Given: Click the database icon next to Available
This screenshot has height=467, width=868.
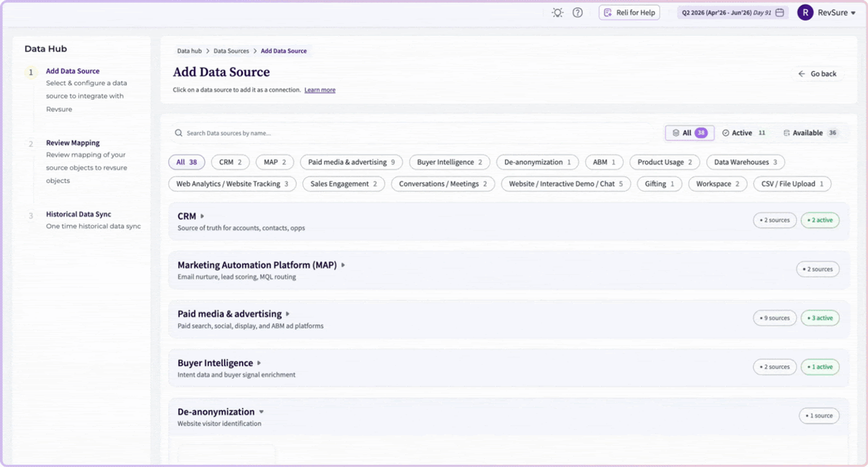Looking at the screenshot, I should coord(787,133).
